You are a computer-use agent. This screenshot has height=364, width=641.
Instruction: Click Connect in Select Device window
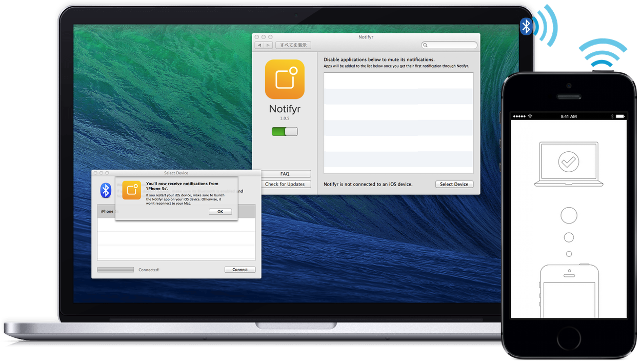point(240,270)
